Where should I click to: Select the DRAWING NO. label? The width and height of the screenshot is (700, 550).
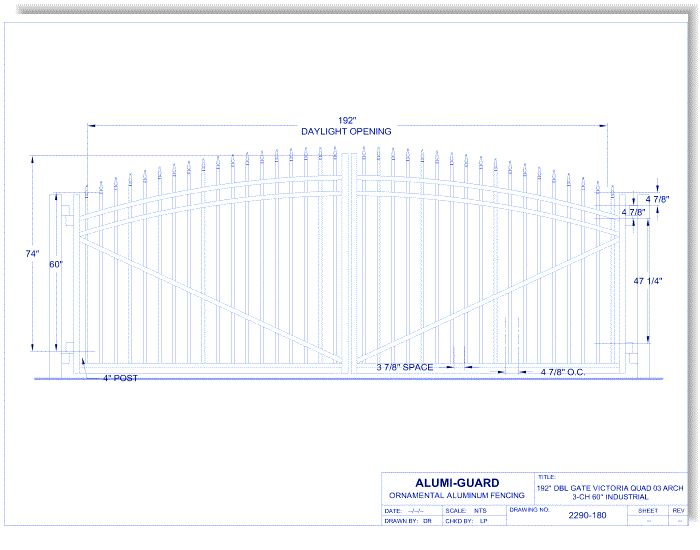pos(529,509)
